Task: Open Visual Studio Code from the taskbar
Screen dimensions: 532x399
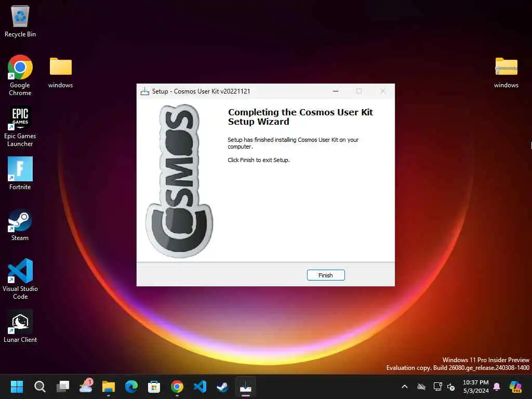Action: pos(200,387)
